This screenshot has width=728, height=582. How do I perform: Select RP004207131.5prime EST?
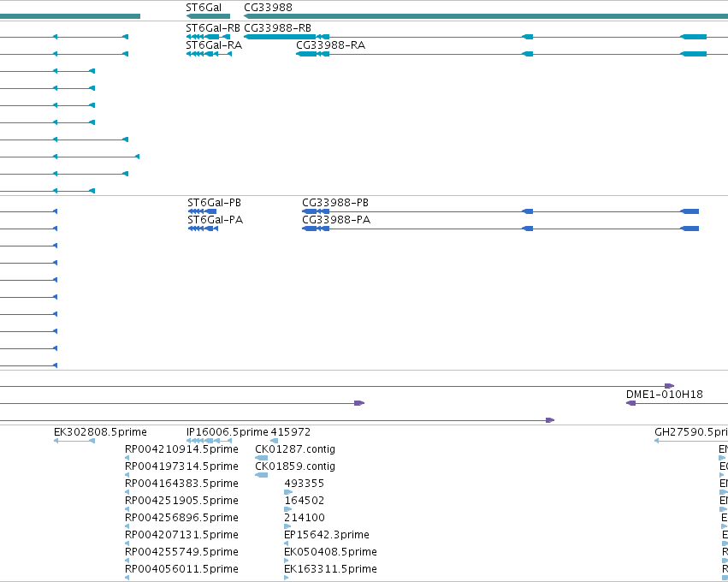(x=181, y=535)
